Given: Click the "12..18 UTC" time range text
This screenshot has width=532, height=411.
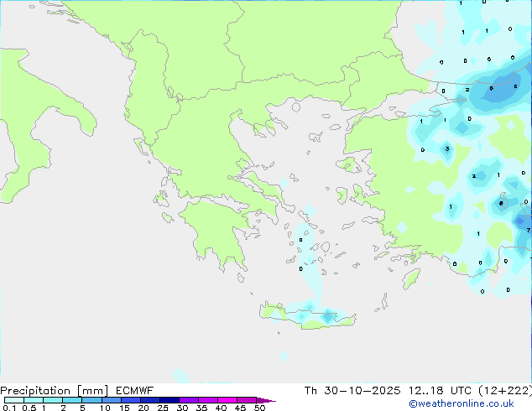Looking at the screenshot, I should coord(440,391).
